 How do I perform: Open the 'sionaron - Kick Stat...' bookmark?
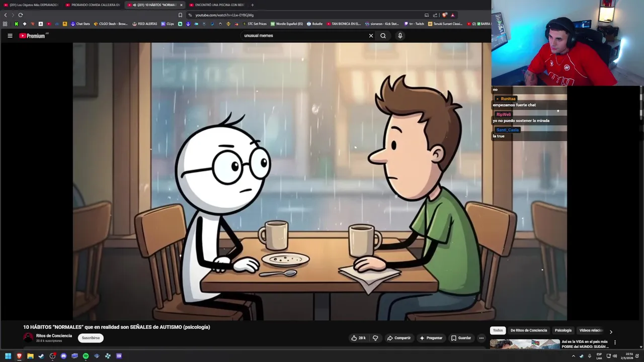382,24
